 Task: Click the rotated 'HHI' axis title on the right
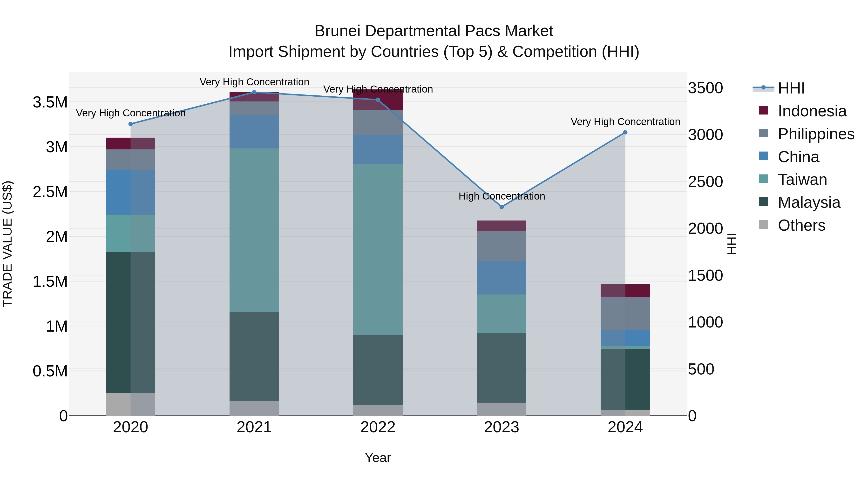tap(732, 244)
